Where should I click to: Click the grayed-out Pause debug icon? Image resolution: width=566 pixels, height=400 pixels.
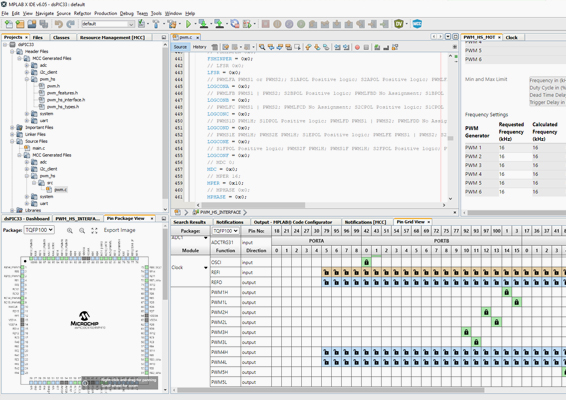click(277, 24)
